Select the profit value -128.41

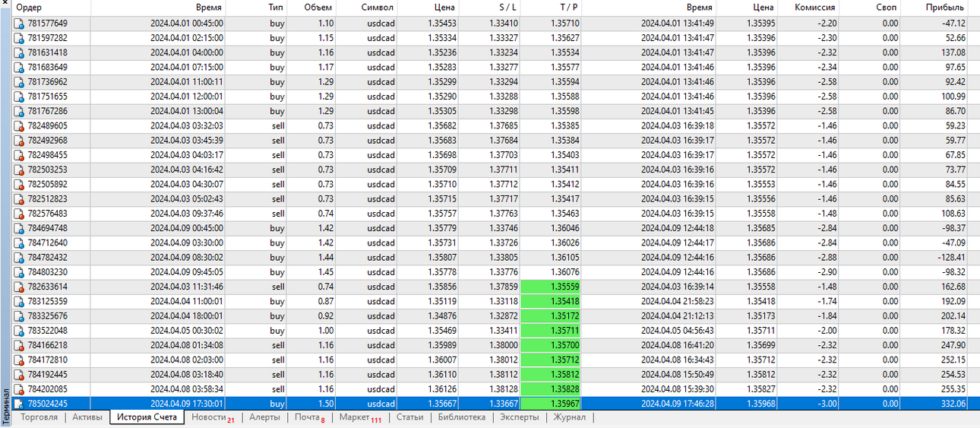[951, 258]
